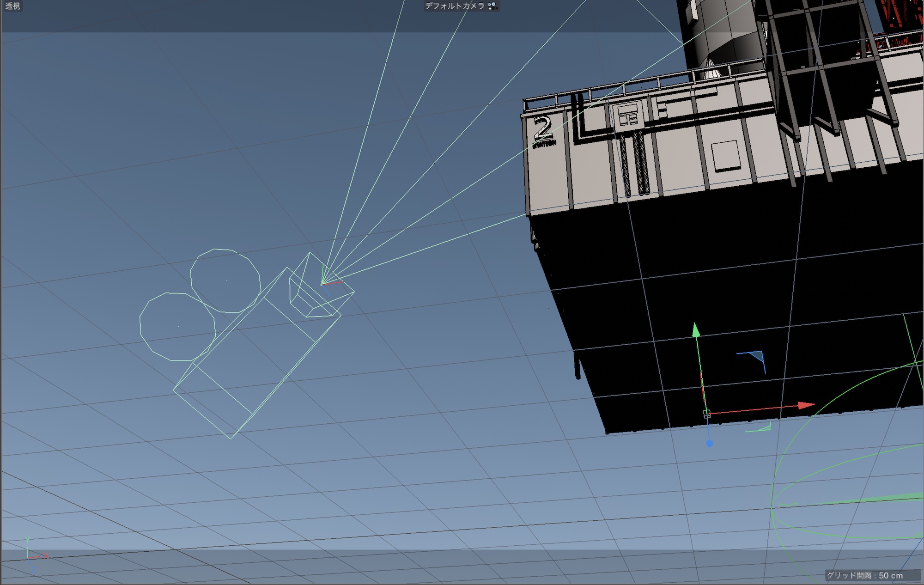
Task: Click the blue Z-axis dot handle
Action: pos(710,444)
